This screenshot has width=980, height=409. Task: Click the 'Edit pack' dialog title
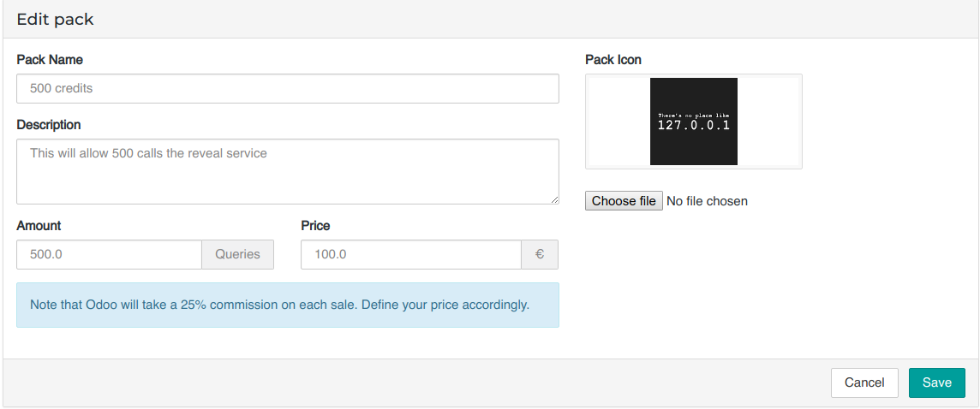point(55,20)
